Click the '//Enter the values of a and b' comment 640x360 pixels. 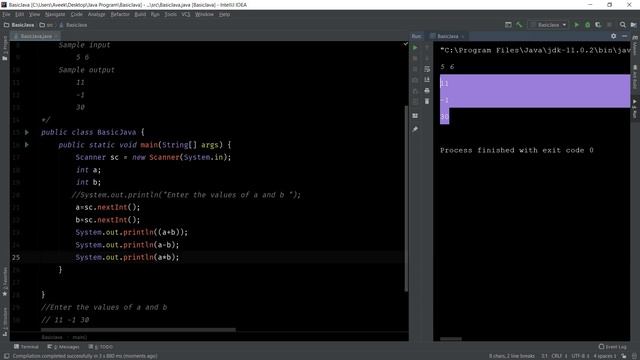[104, 307]
